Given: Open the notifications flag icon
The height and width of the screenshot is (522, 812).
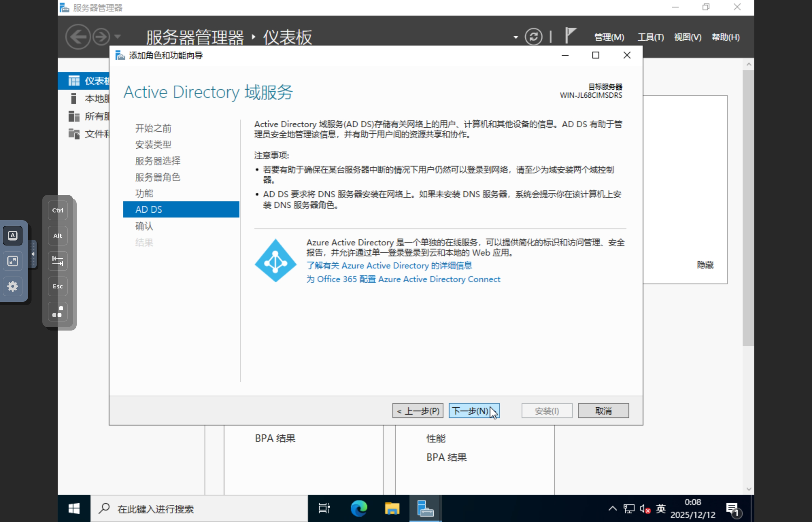Looking at the screenshot, I should [570, 35].
